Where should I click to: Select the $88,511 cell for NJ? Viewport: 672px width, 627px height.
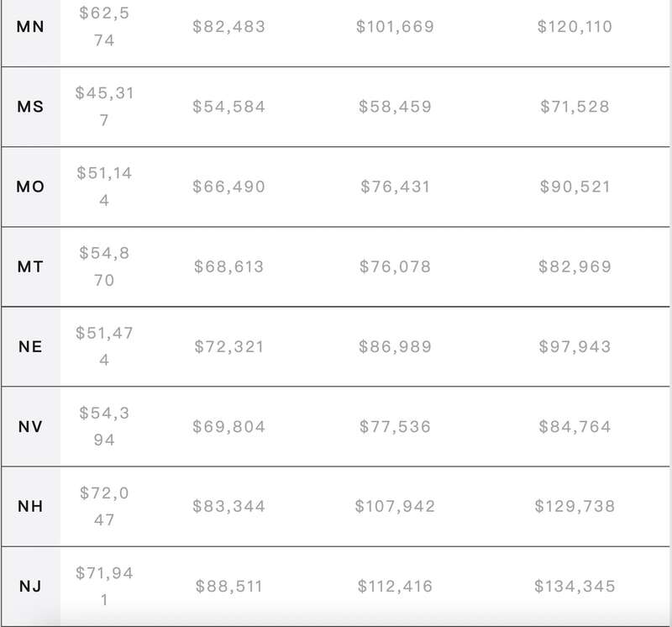[x=228, y=587]
